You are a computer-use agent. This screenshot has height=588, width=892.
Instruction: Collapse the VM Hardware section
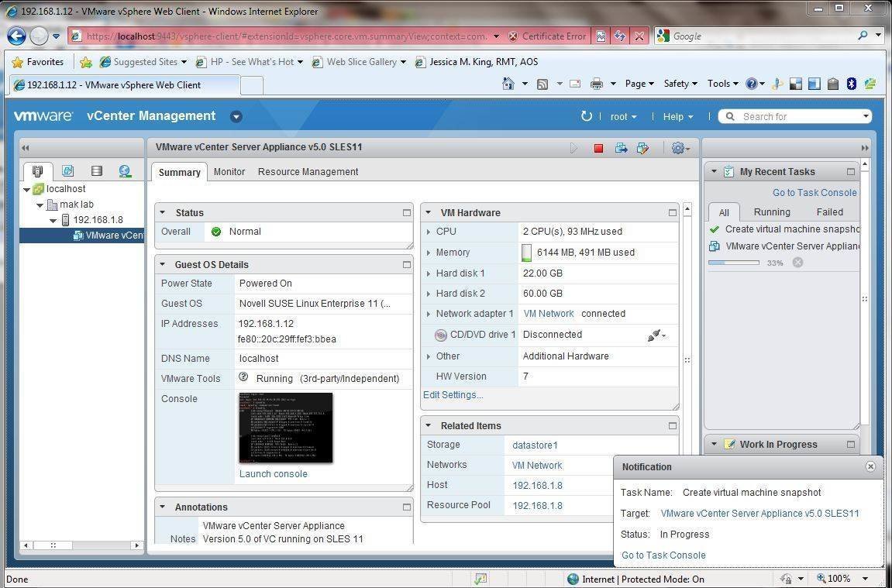(429, 213)
